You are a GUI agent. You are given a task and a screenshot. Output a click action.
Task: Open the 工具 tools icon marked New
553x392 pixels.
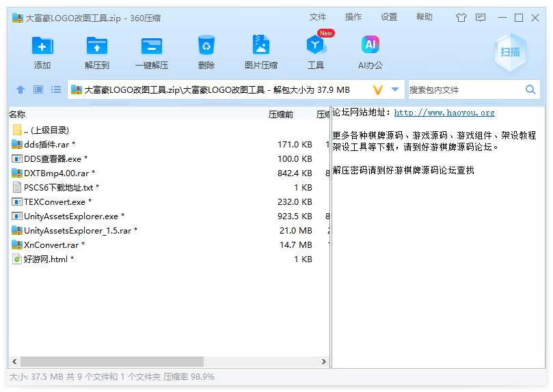[316, 44]
